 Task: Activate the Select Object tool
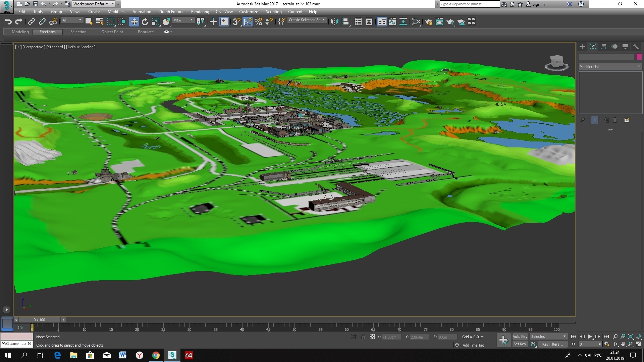pyautogui.click(x=89, y=22)
